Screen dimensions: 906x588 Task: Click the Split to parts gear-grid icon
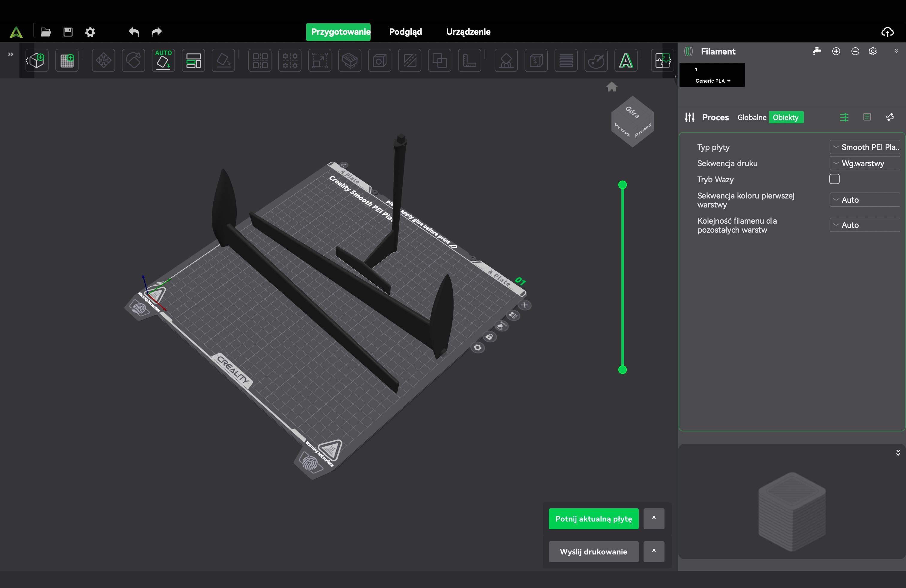pos(290,60)
